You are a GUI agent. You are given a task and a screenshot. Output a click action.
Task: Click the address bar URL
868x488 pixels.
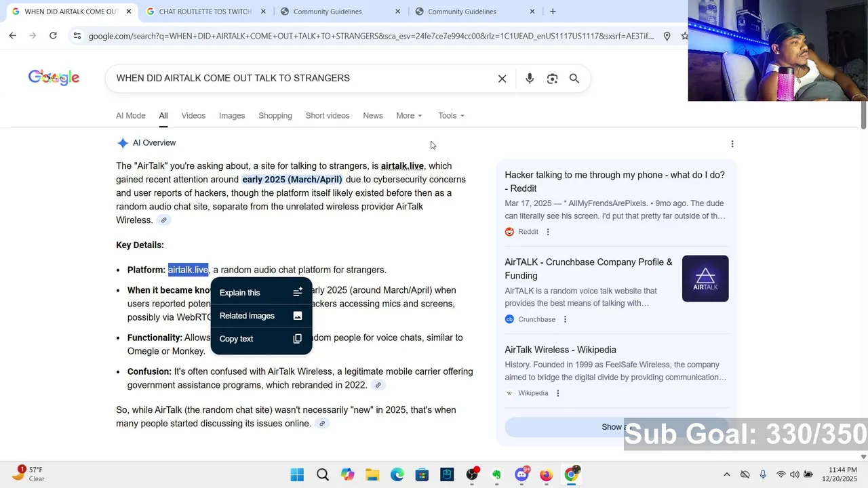click(x=371, y=36)
